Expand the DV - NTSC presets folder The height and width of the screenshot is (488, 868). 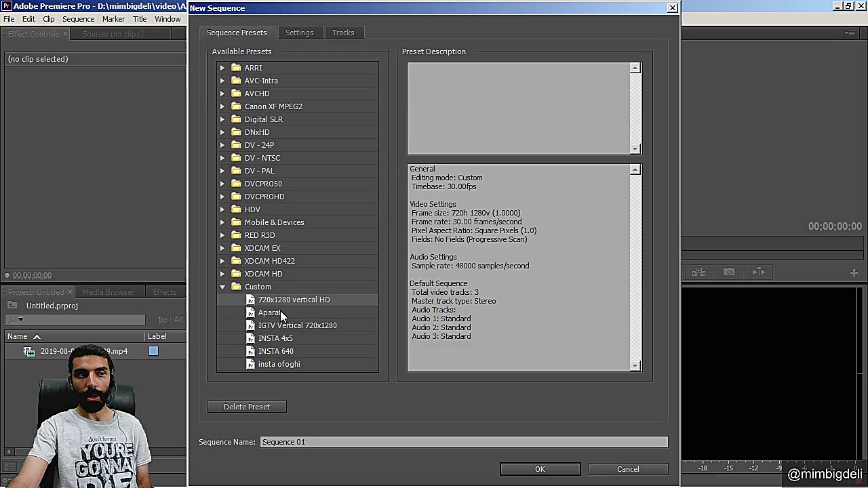click(222, 158)
